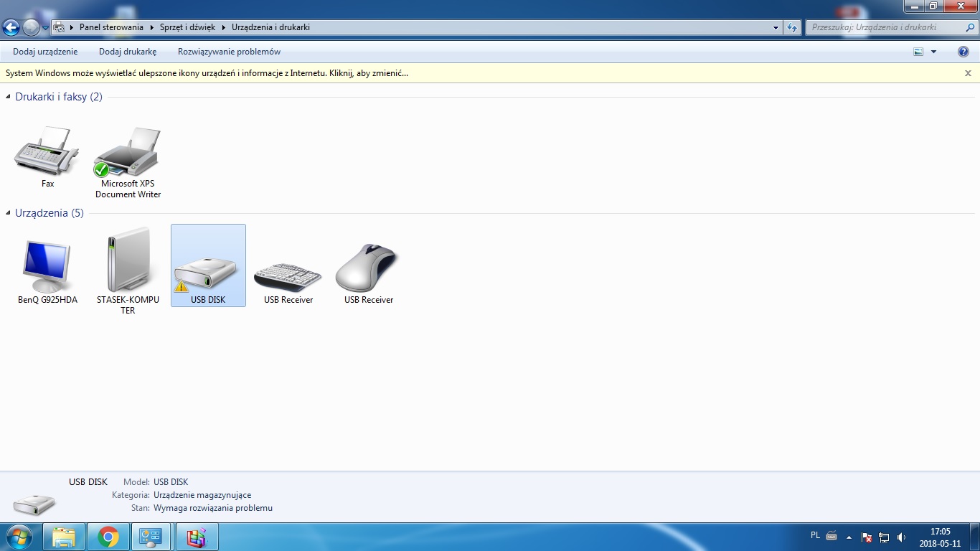Select the USB DISK device icon
980x551 pixels.
(207, 267)
